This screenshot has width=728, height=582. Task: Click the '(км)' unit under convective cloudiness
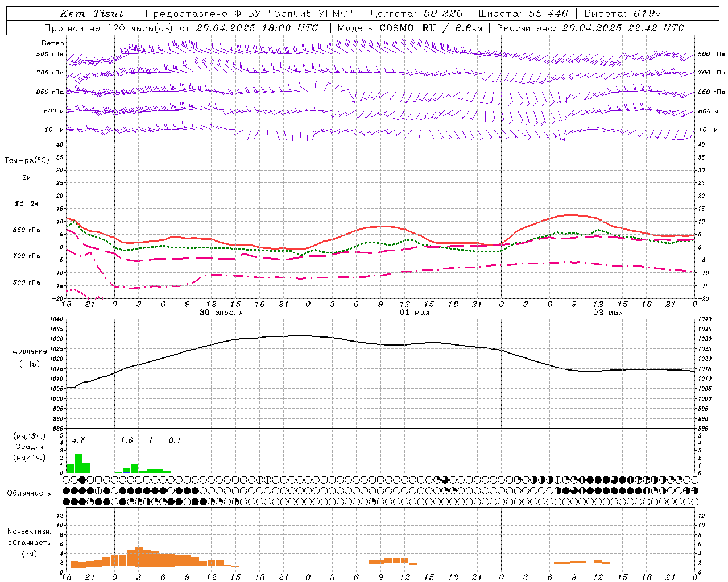[x=29, y=553]
